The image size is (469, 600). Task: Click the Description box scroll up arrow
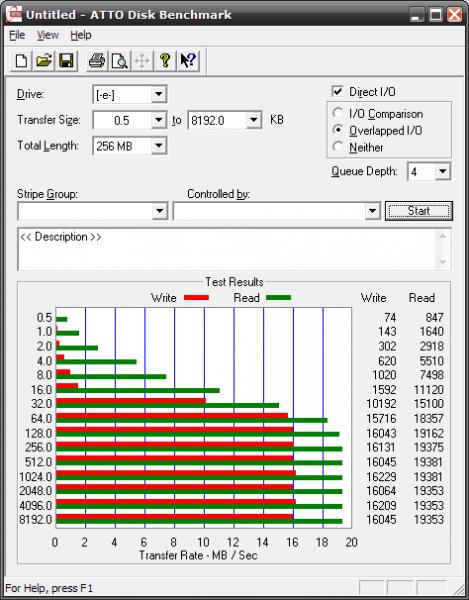[x=443, y=236]
